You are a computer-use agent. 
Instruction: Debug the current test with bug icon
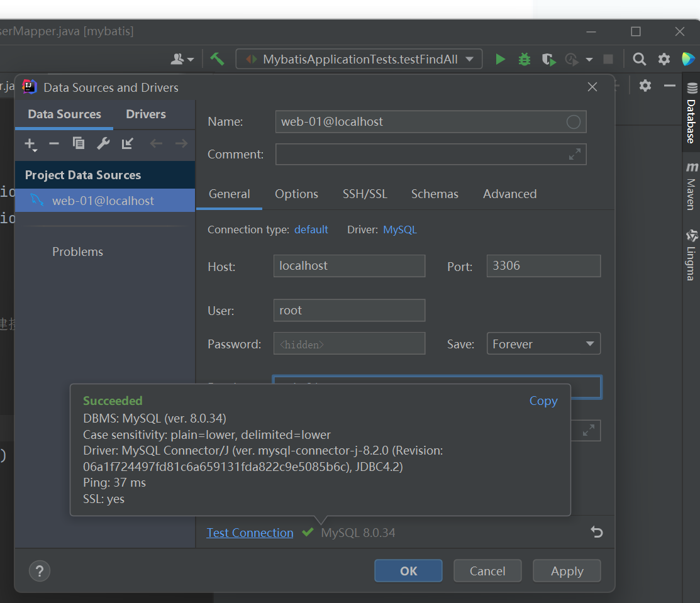(524, 58)
